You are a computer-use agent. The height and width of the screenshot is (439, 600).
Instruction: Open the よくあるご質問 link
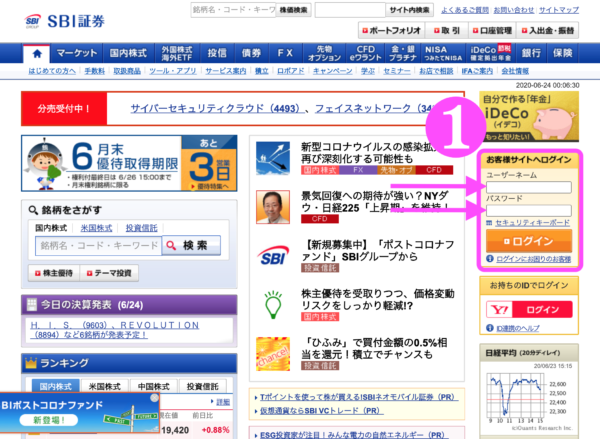465,10
